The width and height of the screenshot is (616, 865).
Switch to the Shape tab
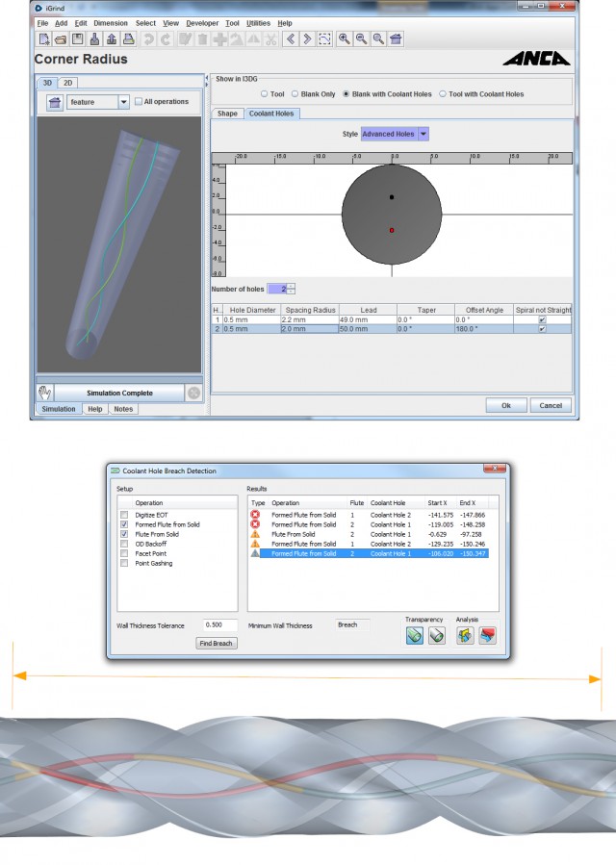pyautogui.click(x=227, y=114)
